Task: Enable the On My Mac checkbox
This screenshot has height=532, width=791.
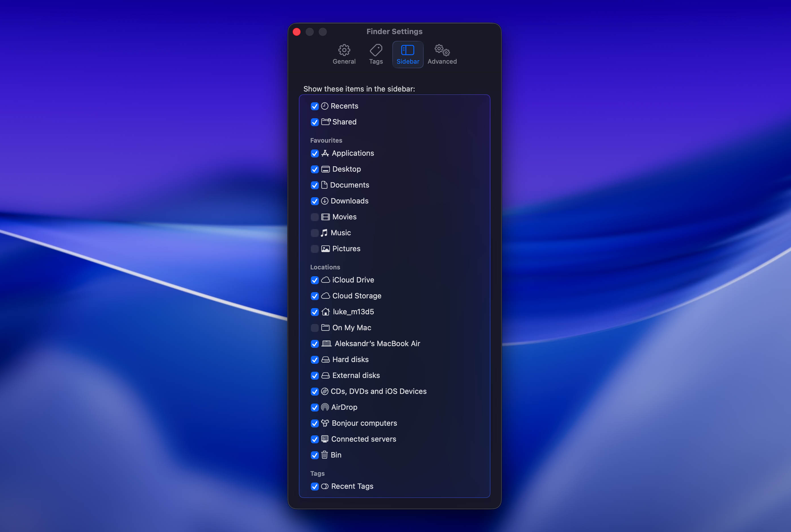Action: [x=315, y=328]
